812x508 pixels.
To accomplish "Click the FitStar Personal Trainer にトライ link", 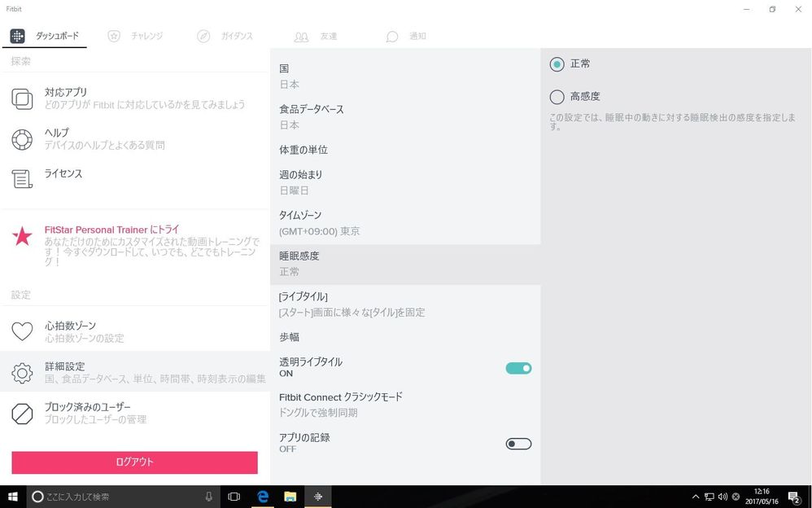I will click(111, 230).
